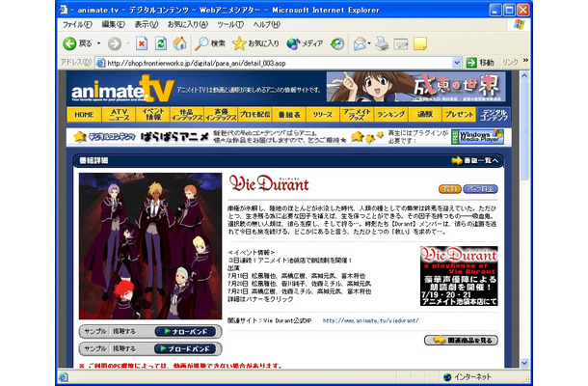This screenshot has height=386, width=588.
Task: Select the Ranking (ランキング) navigation tab
Action: pos(390,115)
